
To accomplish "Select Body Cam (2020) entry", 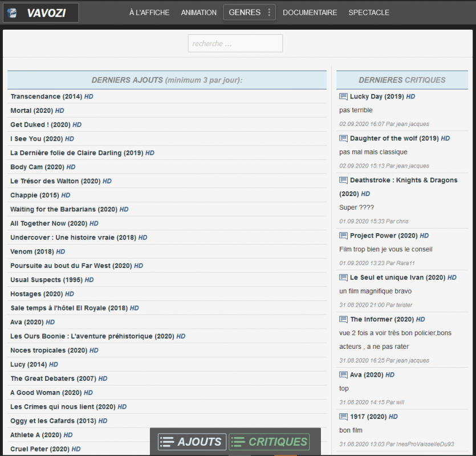I will click(43, 167).
